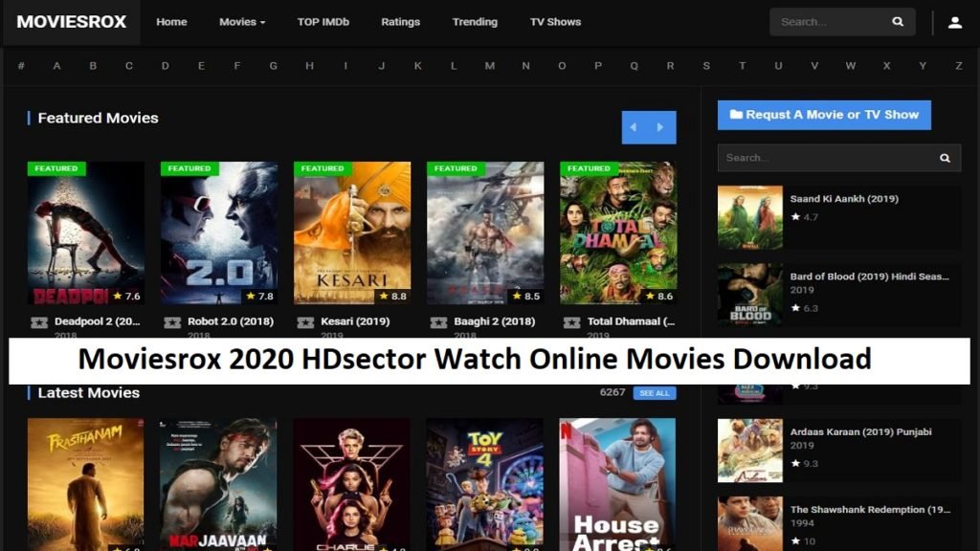Open the Robot 2.0 featured poster
The height and width of the screenshot is (551, 980).
[x=219, y=233]
